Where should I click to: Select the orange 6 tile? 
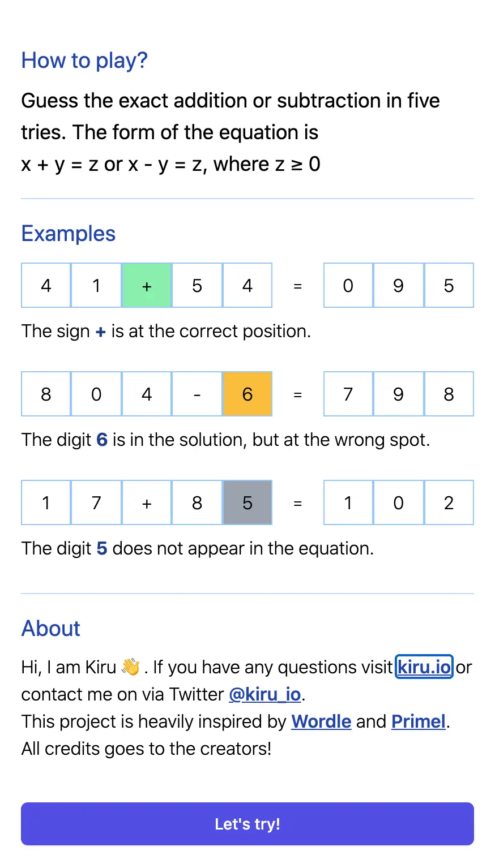tap(247, 394)
